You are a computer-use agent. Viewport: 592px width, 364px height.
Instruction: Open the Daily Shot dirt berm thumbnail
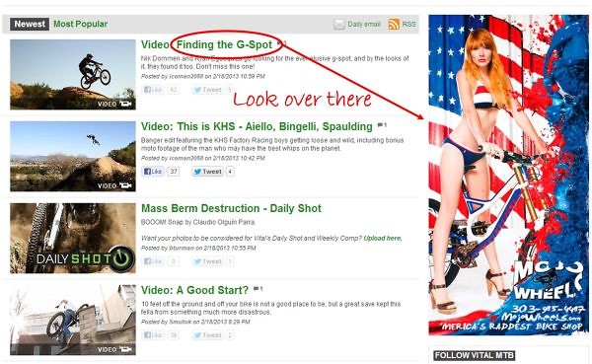coord(73,239)
